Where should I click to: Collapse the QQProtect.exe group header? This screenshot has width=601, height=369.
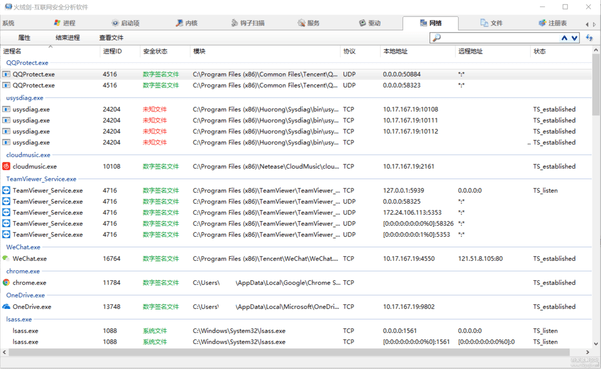tap(27, 62)
